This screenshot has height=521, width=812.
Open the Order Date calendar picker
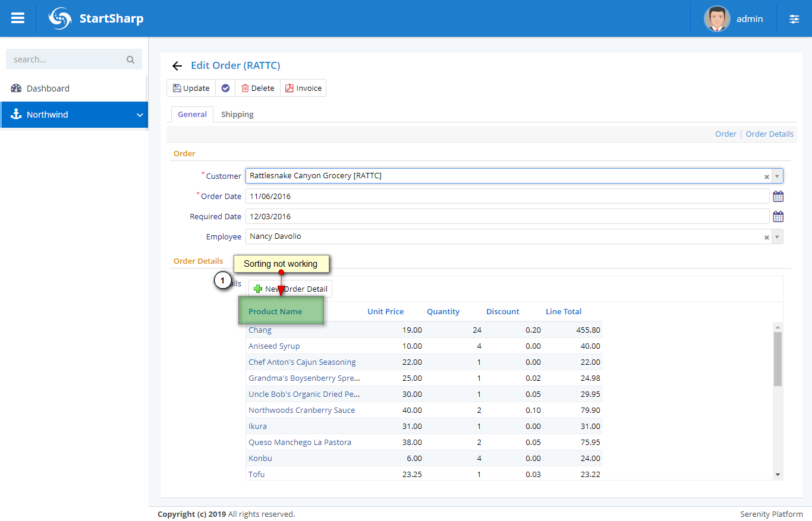778,196
